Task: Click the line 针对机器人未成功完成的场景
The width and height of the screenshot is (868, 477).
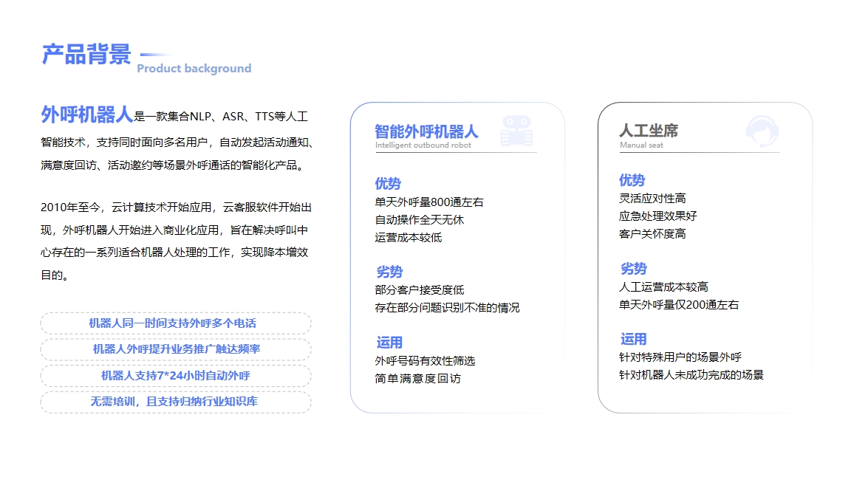Action: coord(691,374)
